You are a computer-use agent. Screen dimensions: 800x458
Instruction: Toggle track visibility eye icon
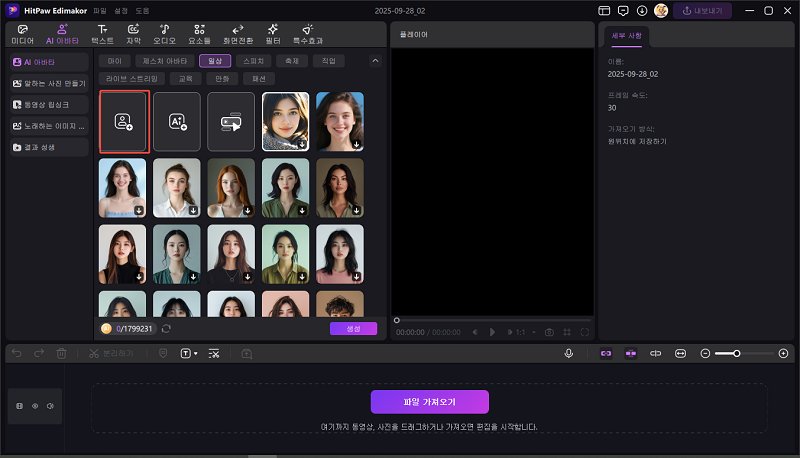[35, 406]
